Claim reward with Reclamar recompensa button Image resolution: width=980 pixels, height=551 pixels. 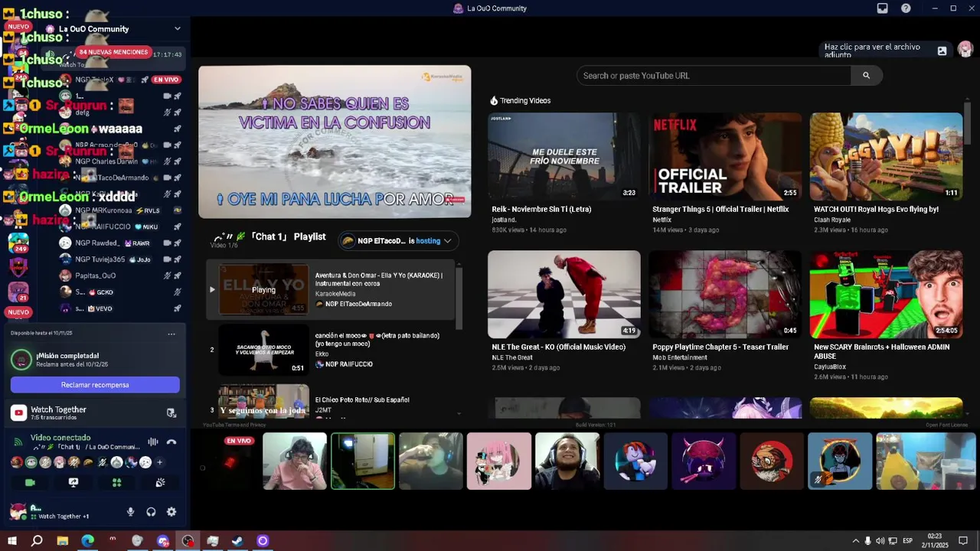point(95,385)
